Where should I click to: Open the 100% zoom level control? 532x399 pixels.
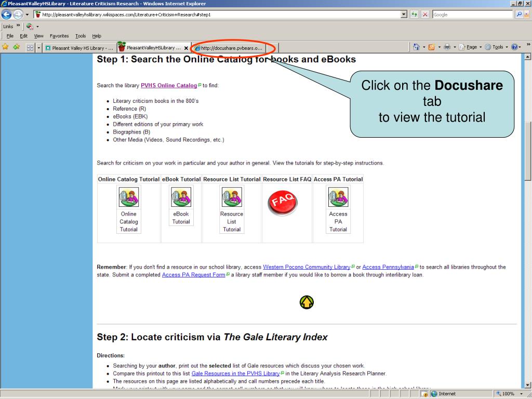[510, 394]
